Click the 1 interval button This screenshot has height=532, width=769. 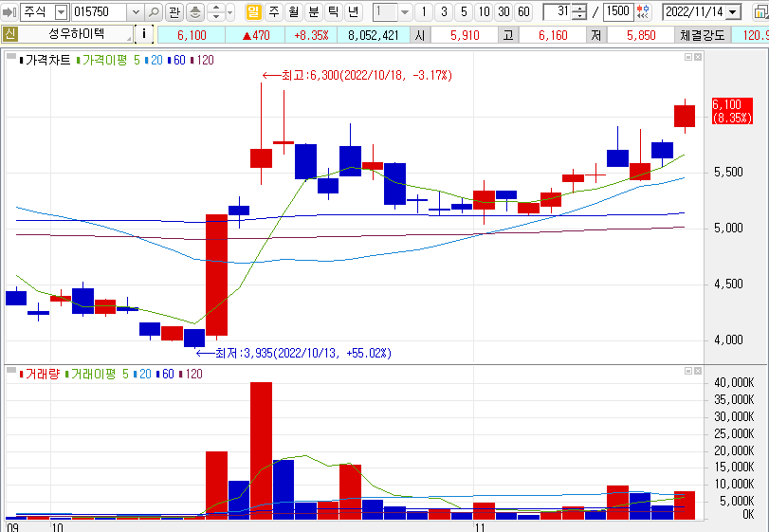click(x=424, y=11)
